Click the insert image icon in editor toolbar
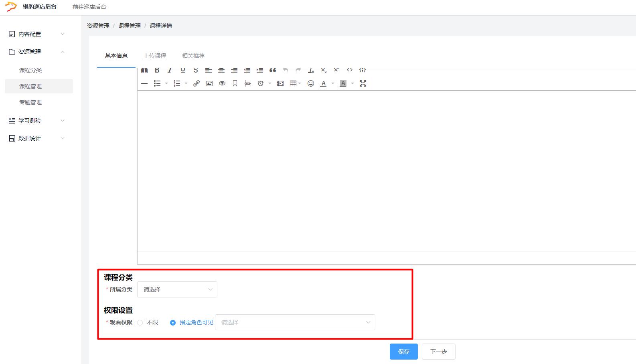This screenshot has height=364, width=636. (209, 83)
